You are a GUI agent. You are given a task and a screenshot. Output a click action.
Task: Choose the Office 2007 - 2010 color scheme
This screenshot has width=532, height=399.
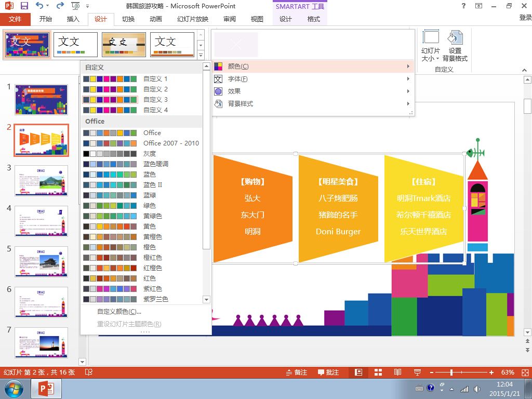[x=141, y=143]
